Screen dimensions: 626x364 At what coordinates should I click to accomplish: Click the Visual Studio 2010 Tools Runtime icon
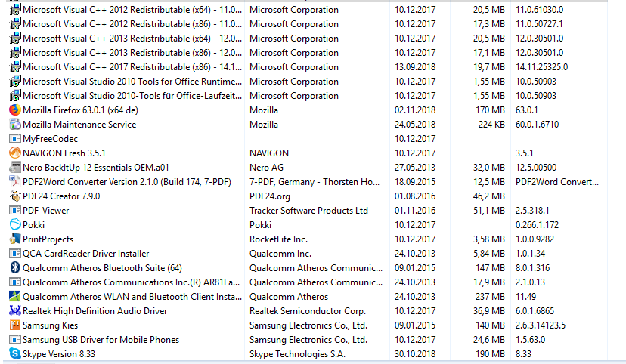pyautogui.click(x=15, y=82)
